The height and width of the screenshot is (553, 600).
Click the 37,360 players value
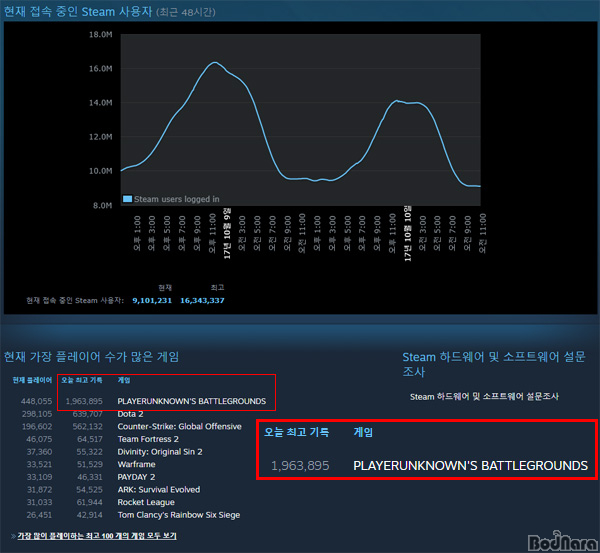tap(39, 452)
